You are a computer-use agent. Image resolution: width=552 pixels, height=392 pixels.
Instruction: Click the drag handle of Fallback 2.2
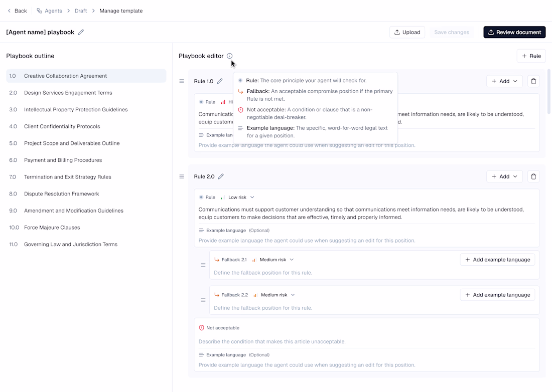(203, 300)
